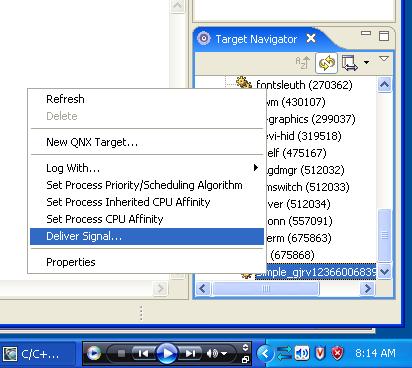Click the Windows Media Player toolbar logo
Screen dimensions: 412x368
point(94,353)
